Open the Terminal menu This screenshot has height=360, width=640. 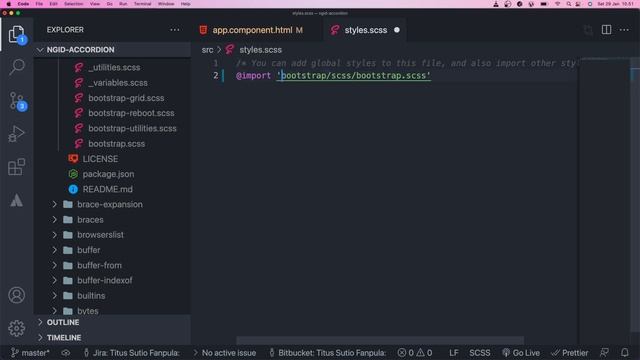click(142, 4)
